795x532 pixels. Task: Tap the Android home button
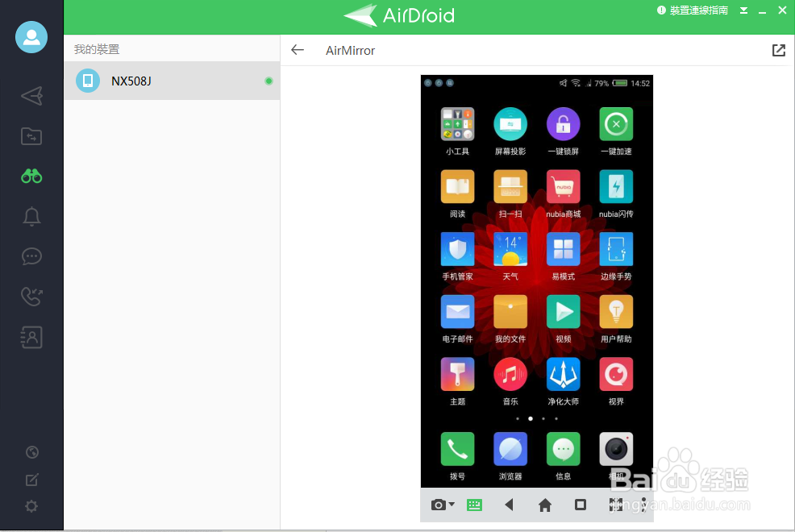545,505
